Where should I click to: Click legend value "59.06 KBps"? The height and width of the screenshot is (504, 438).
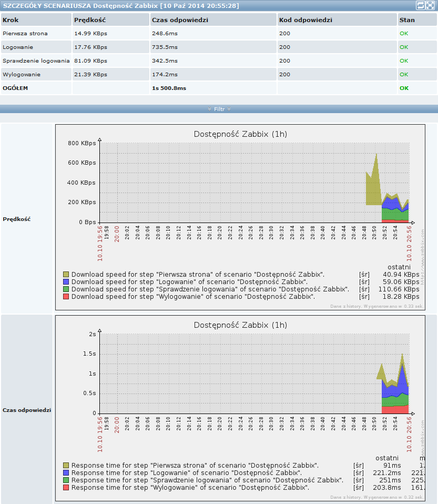pos(401,282)
